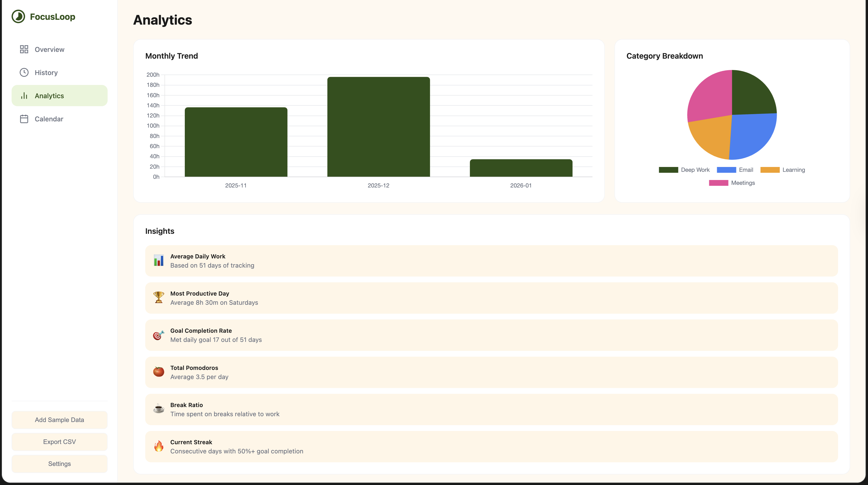
Task: Click the tomato icon for Total Pomodoros
Action: 158,372
